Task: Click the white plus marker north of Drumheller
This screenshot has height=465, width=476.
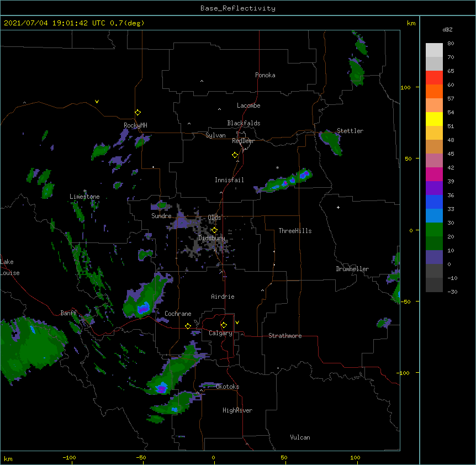Action: pyautogui.click(x=338, y=207)
